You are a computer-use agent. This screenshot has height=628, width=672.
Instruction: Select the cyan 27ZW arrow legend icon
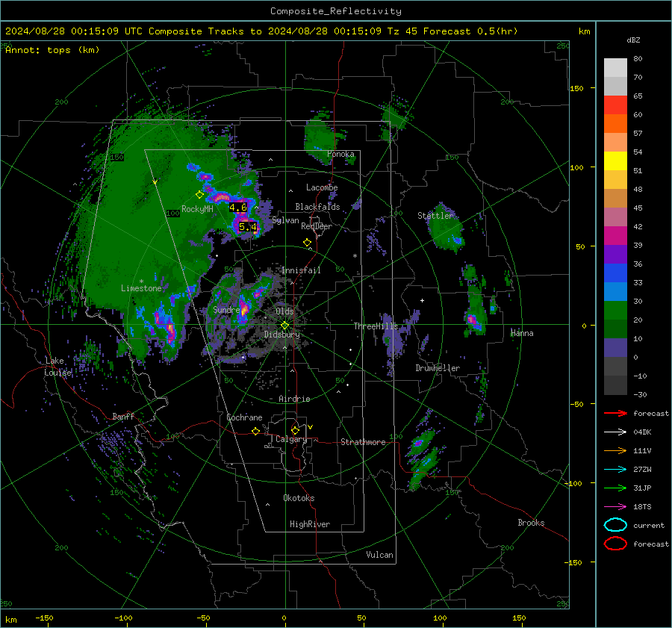tap(615, 470)
